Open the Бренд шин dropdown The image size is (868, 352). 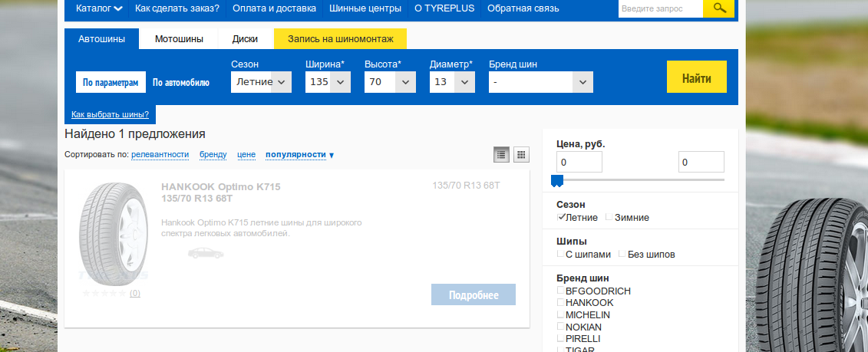[541, 82]
